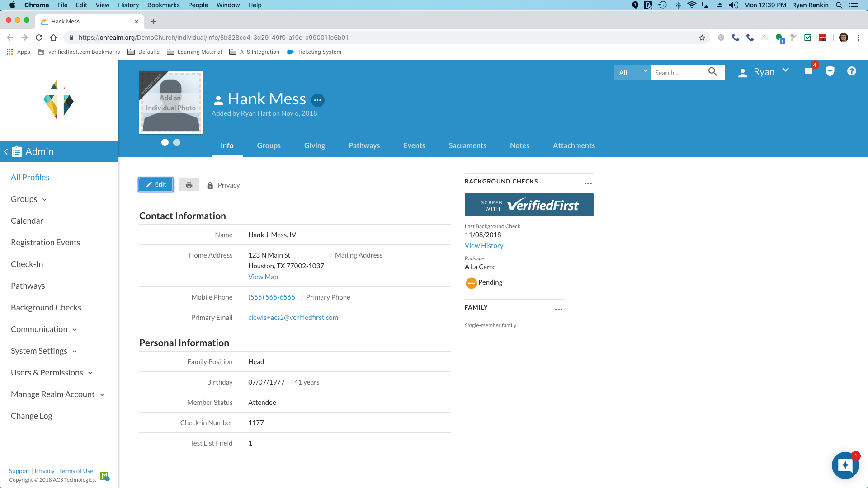
Task: Click the print icon next to Edit
Action: click(189, 185)
